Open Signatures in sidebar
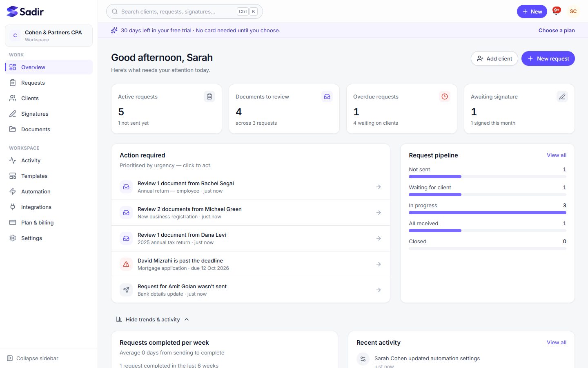Viewport: 588px width, 368px height. 49,114
